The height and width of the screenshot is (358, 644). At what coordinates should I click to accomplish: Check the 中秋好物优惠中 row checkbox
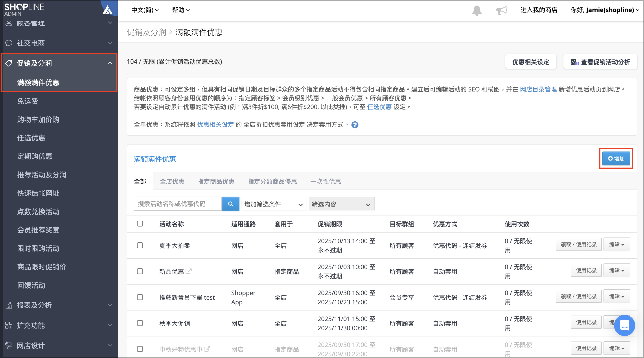(140, 349)
